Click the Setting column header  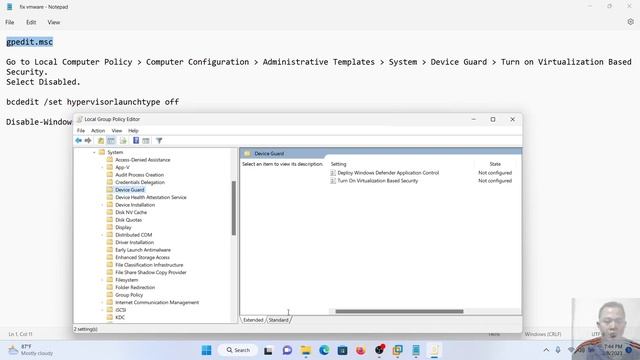(338, 164)
